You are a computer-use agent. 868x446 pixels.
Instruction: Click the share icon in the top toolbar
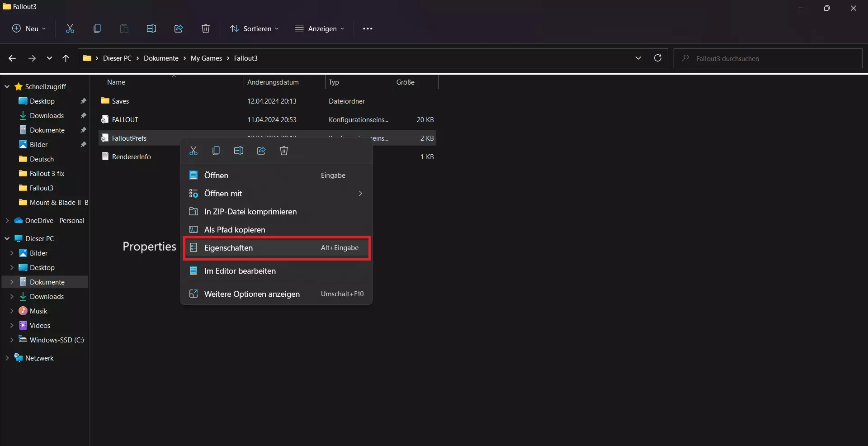179,28
